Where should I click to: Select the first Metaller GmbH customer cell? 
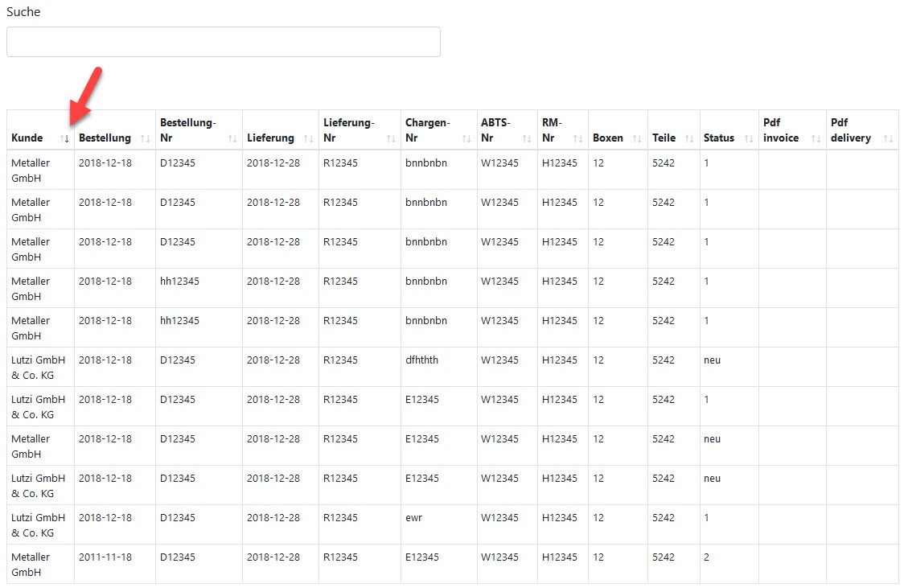coord(31,170)
